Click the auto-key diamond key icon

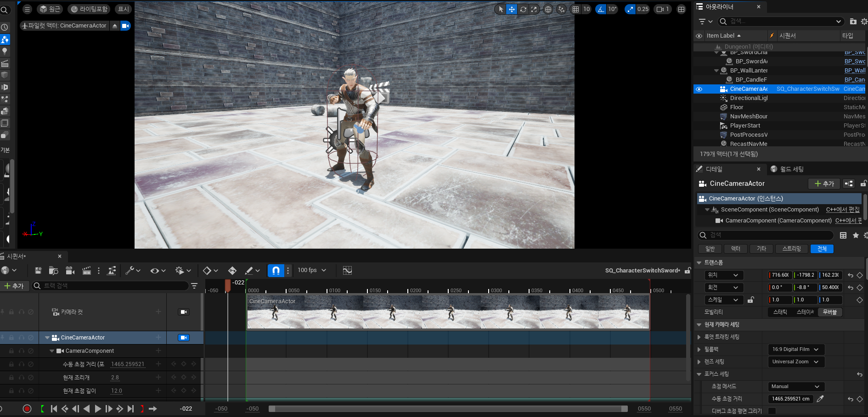pos(232,271)
